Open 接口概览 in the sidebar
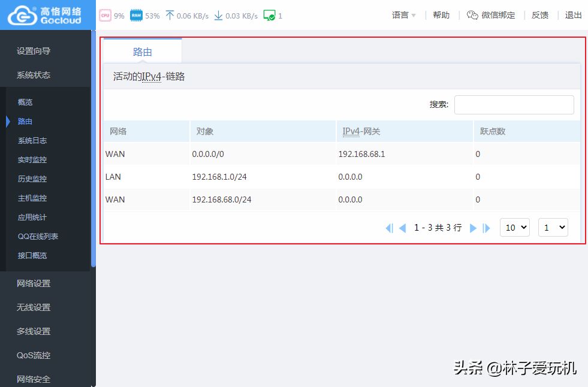 coord(32,255)
